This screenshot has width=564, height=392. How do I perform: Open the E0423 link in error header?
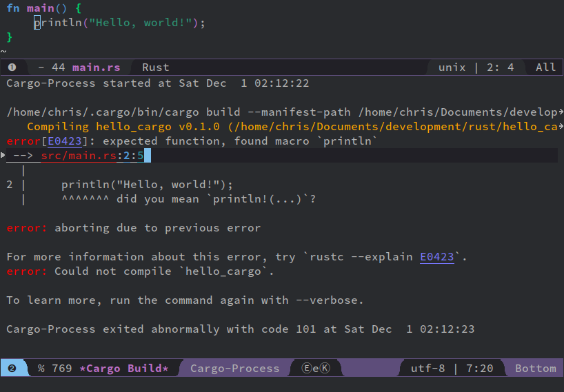65,141
